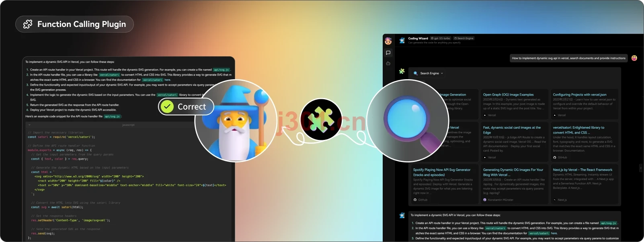The image size is (644, 242).
Task: Click the vercel/satori code tag in step 4, left window
Action: click(x=167, y=95)
